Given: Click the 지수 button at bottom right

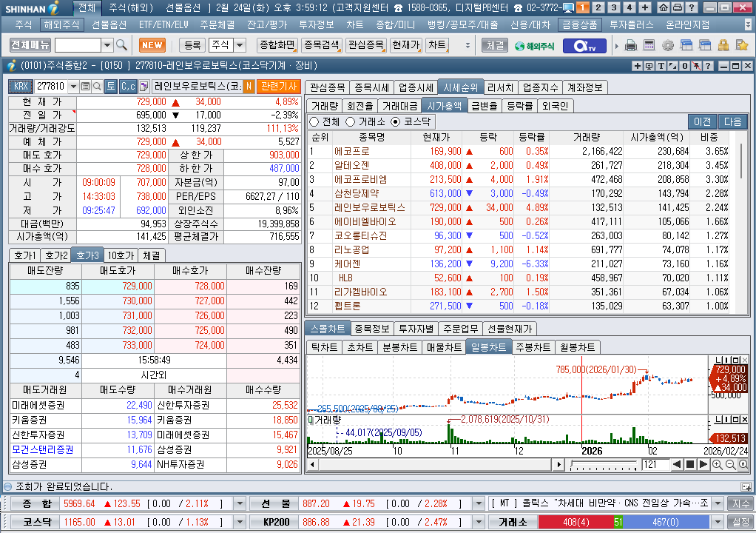Looking at the screenshot, I should pos(740,503).
